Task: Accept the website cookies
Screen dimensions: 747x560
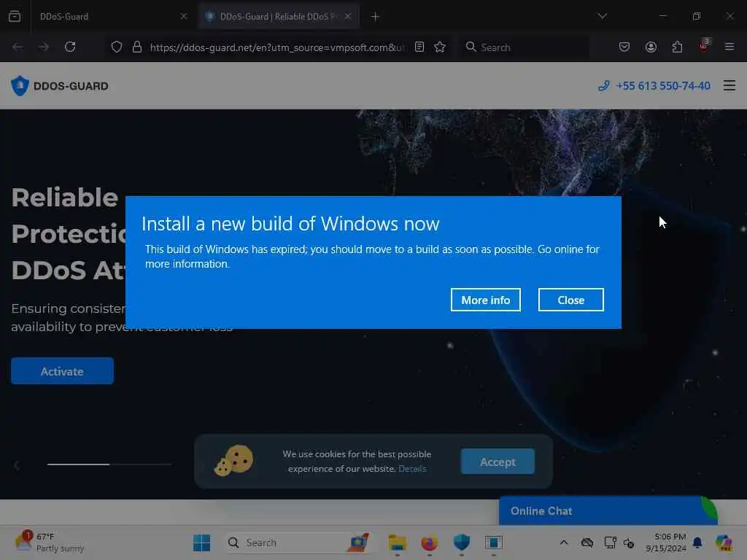Action: tap(498, 462)
